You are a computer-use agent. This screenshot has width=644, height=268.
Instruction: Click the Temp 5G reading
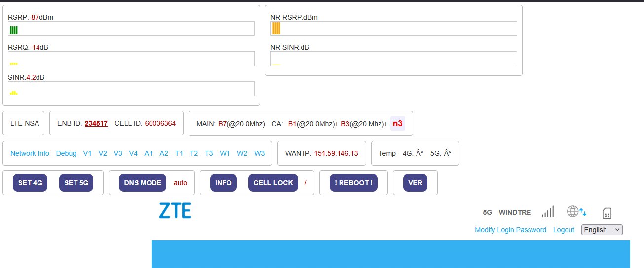[x=441, y=153]
